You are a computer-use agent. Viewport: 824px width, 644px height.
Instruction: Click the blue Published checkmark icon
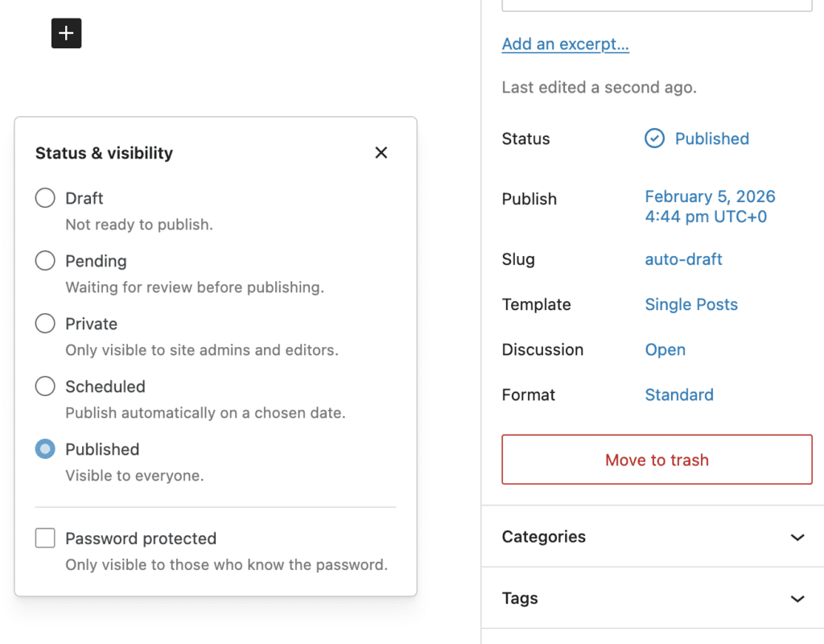coord(654,138)
